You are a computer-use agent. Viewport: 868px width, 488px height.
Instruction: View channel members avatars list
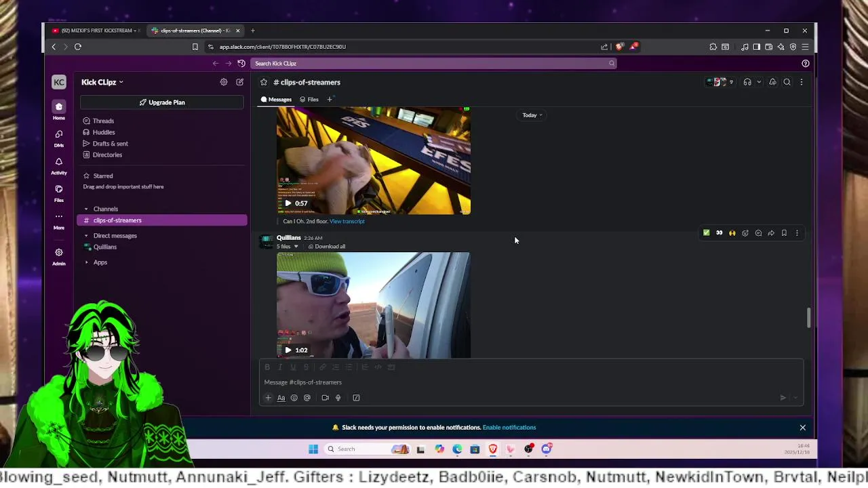719,82
